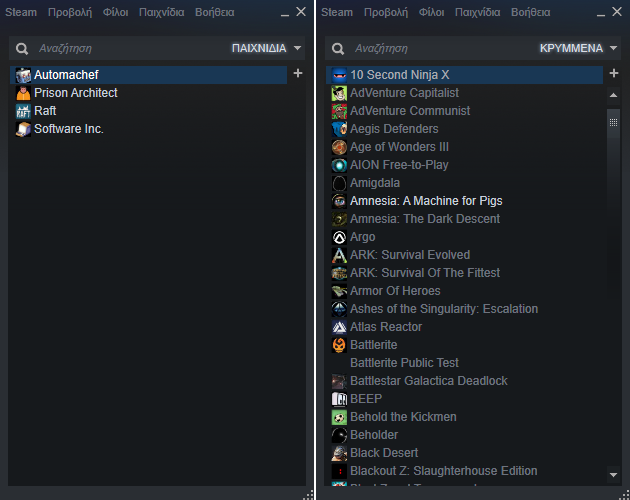
Task: Open Προβολή menu in right window
Action: (x=386, y=12)
